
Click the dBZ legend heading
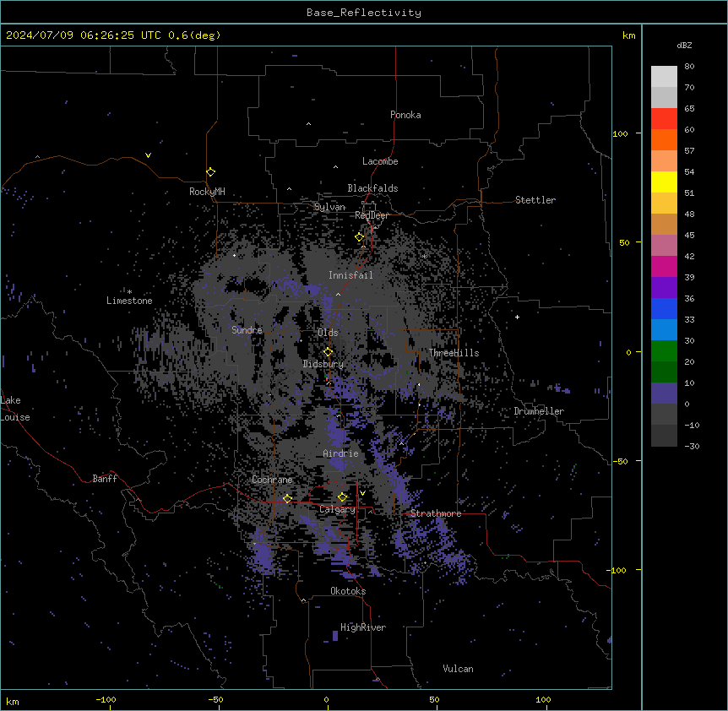(684, 46)
